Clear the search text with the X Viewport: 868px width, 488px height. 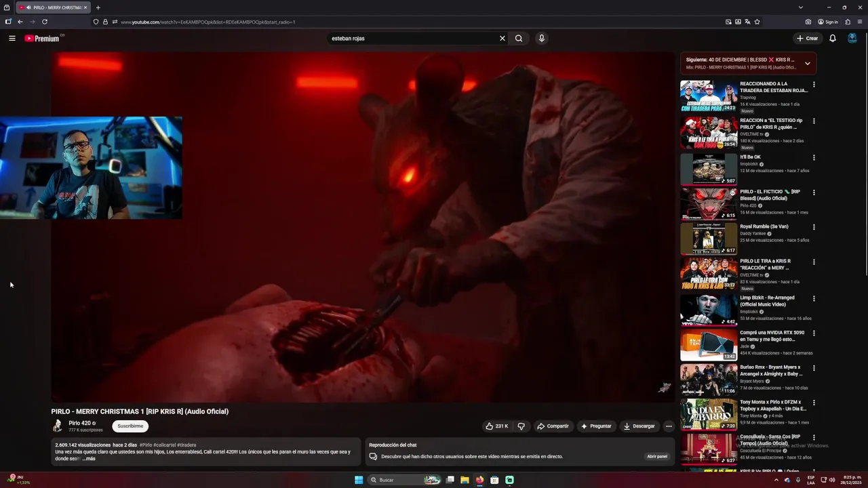[x=502, y=39]
